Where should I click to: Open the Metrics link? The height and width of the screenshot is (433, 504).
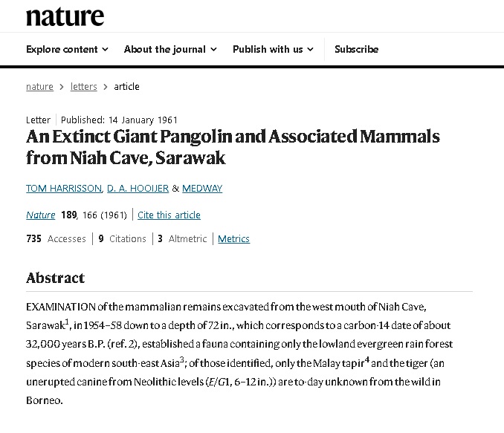coord(233,238)
